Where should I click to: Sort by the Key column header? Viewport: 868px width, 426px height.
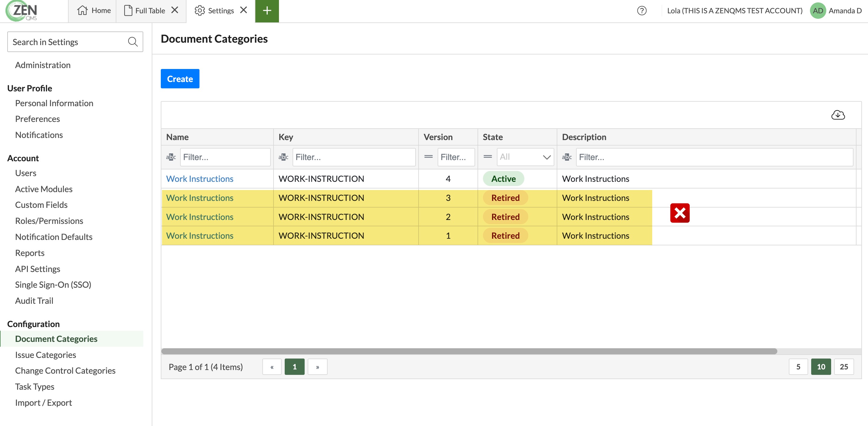pyautogui.click(x=346, y=137)
